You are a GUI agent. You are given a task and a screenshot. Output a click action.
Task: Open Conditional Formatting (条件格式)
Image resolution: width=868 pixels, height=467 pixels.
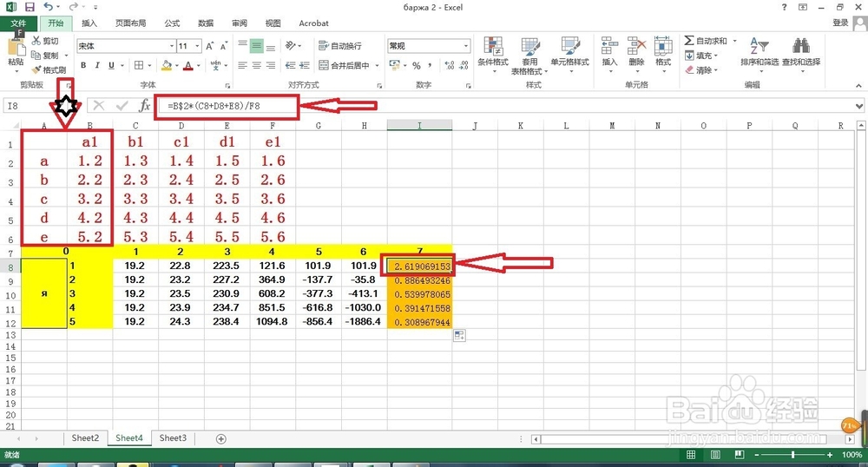point(493,54)
